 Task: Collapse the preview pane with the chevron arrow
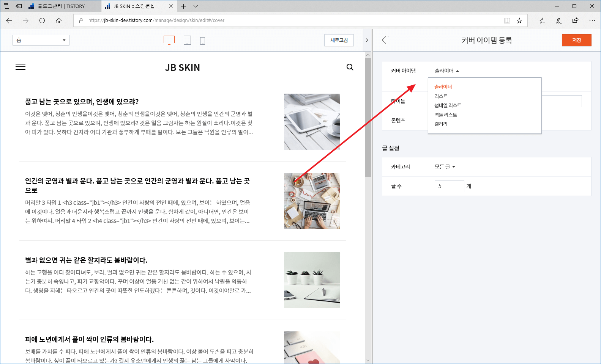pos(367,40)
